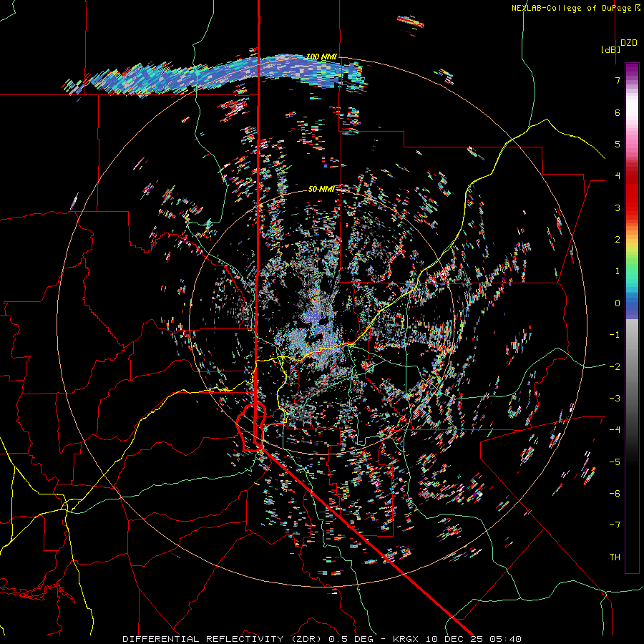Click the DZD label above the color bar

pyautogui.click(x=629, y=43)
